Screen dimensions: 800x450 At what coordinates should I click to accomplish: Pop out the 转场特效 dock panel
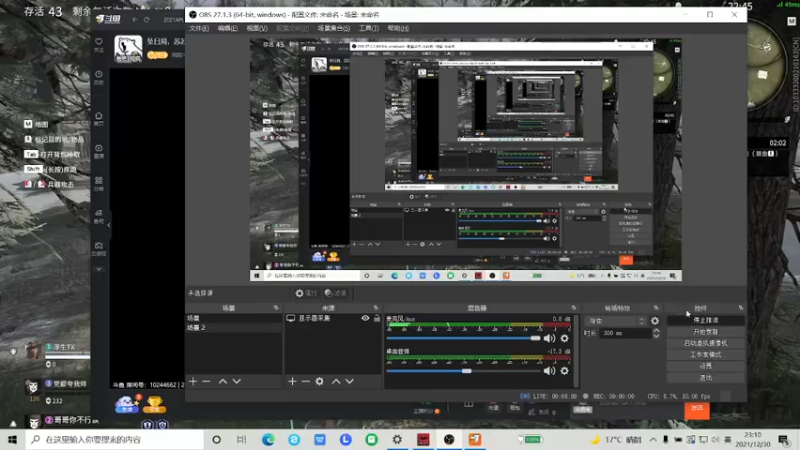point(656,308)
